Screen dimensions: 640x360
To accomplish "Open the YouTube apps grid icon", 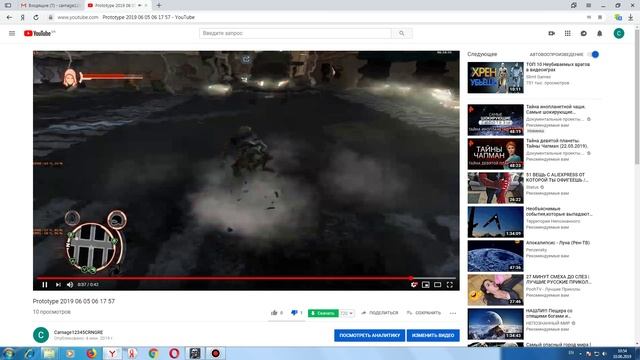I will pos(567,33).
